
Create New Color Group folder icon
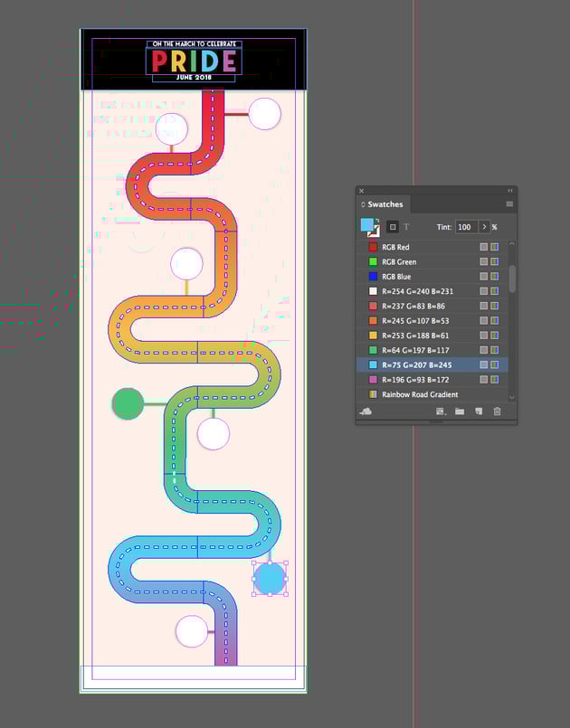pyautogui.click(x=460, y=411)
